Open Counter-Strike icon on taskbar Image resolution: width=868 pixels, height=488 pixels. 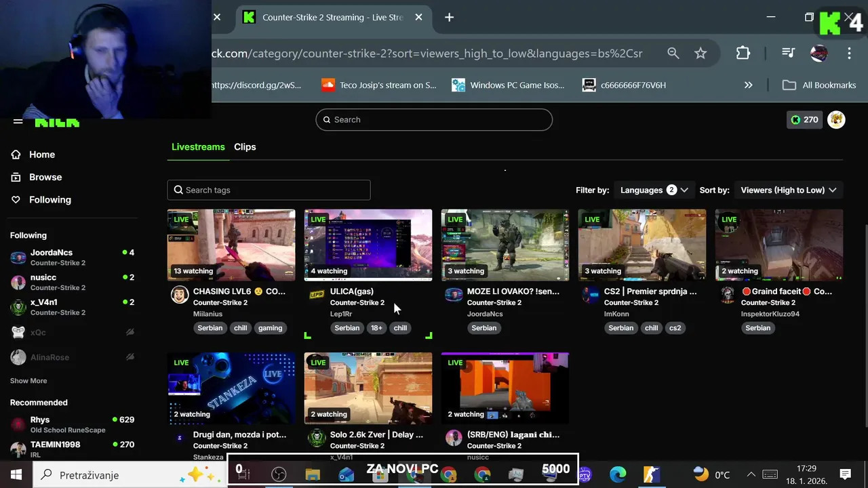[652, 474]
